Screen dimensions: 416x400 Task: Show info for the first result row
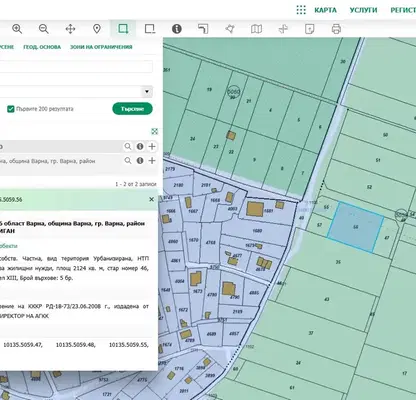(x=140, y=146)
